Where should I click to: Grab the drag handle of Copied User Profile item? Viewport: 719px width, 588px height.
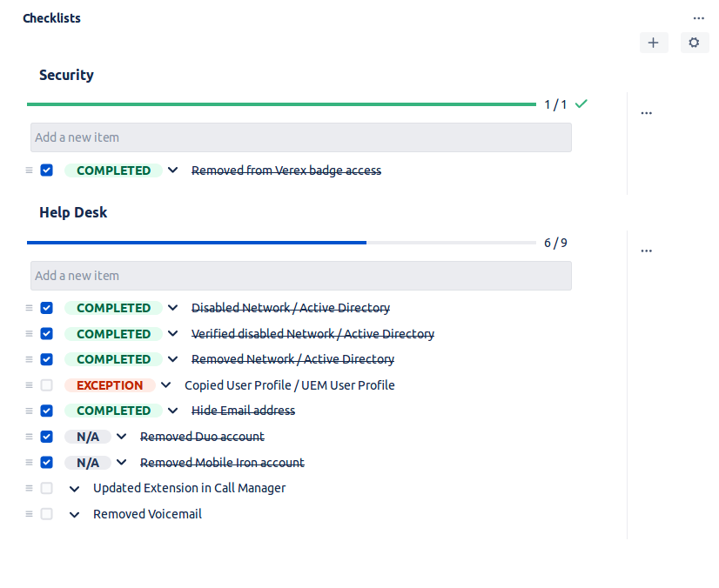point(27,384)
